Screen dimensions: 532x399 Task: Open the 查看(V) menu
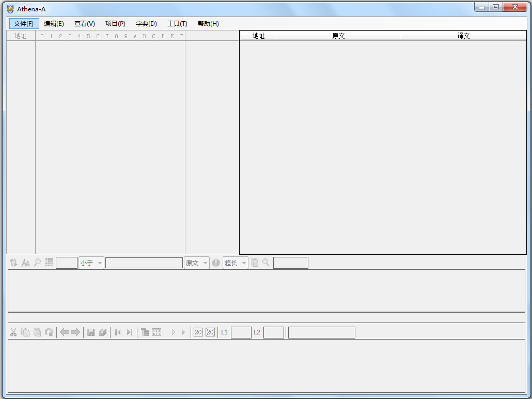(85, 23)
